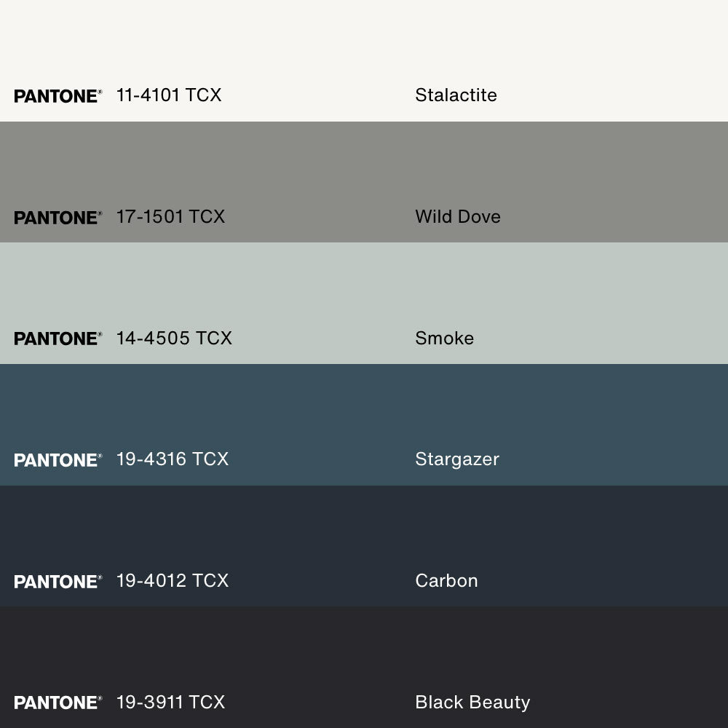Viewport: 728px width, 728px height.
Task: Click the PANTONE logo on the Stargazer row
Action: (x=58, y=460)
